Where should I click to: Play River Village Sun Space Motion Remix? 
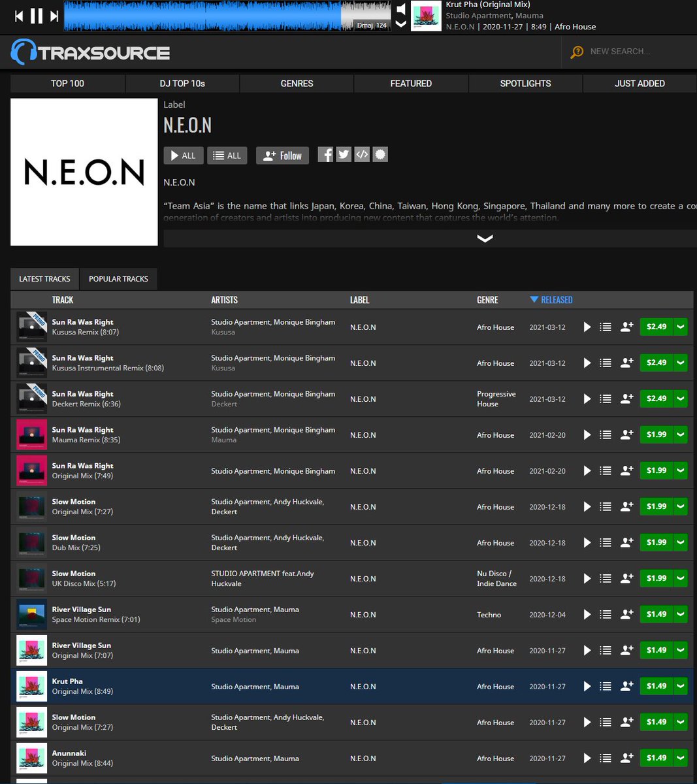point(587,614)
